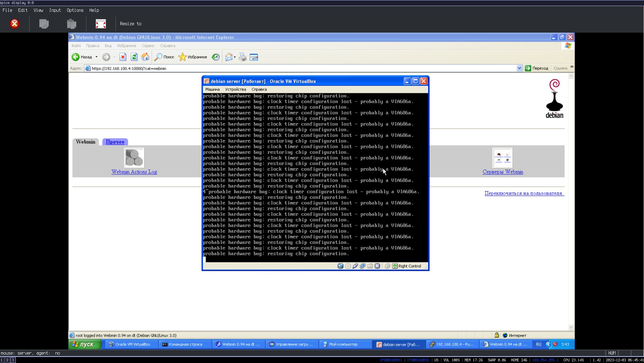644x363 pixels.
Task: Click the CD/DVD icon in VirtualBox status bar
Action: [348, 266]
